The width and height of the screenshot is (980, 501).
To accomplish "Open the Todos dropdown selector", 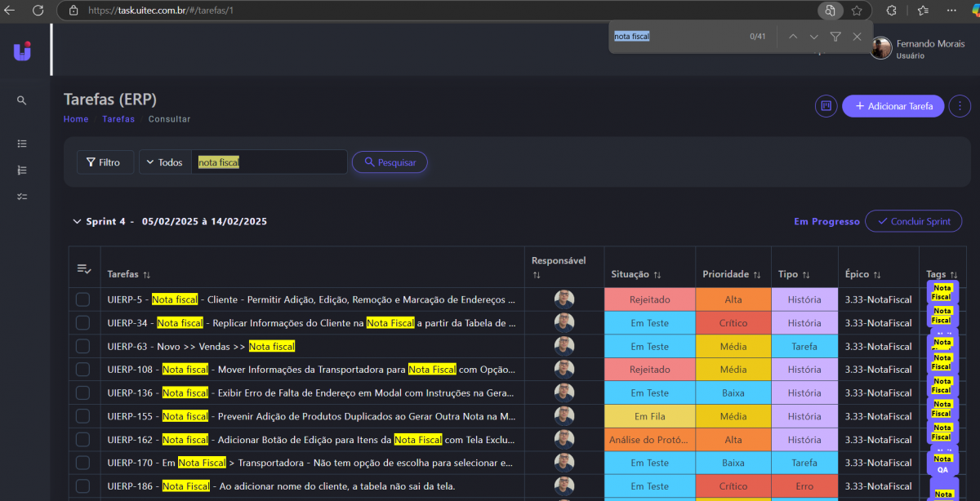I will coord(165,162).
